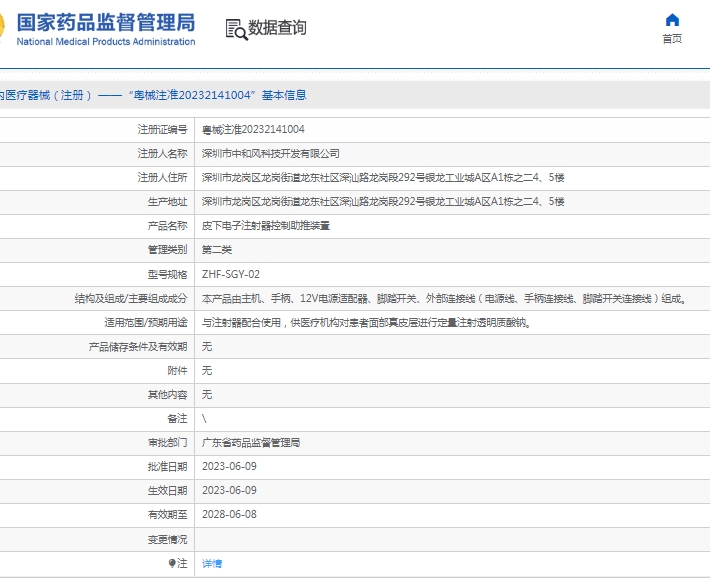Select model value ZHF-SGY-02
The height and width of the screenshot is (585, 710).
pos(231,274)
